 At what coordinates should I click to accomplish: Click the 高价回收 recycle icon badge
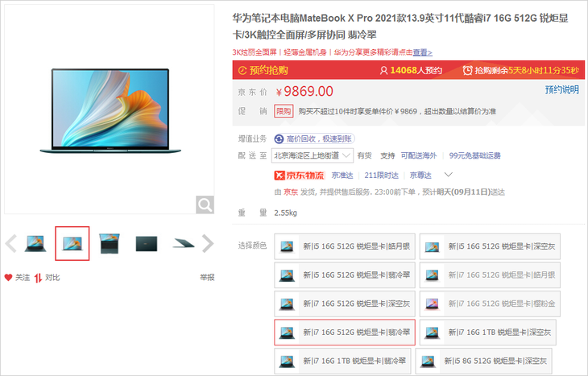click(x=279, y=139)
